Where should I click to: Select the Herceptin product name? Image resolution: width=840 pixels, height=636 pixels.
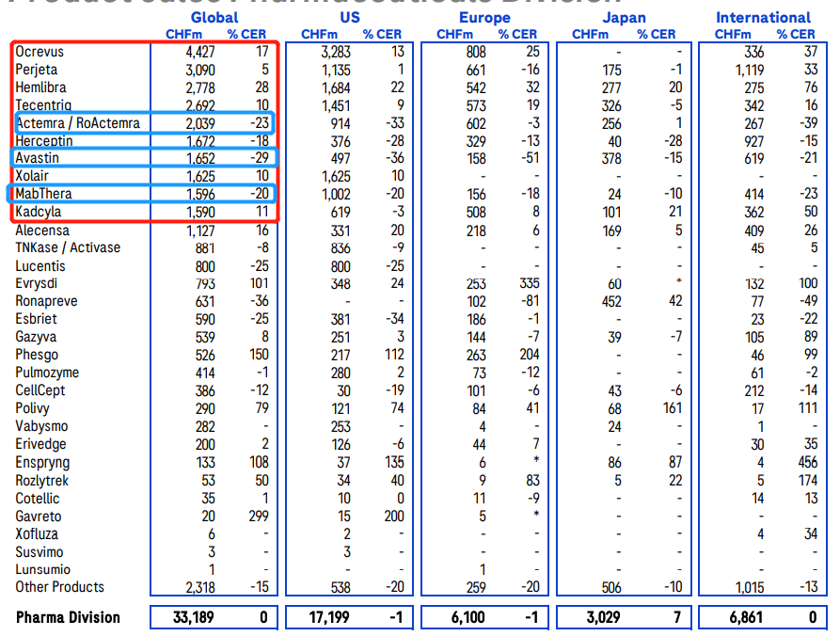click(43, 141)
